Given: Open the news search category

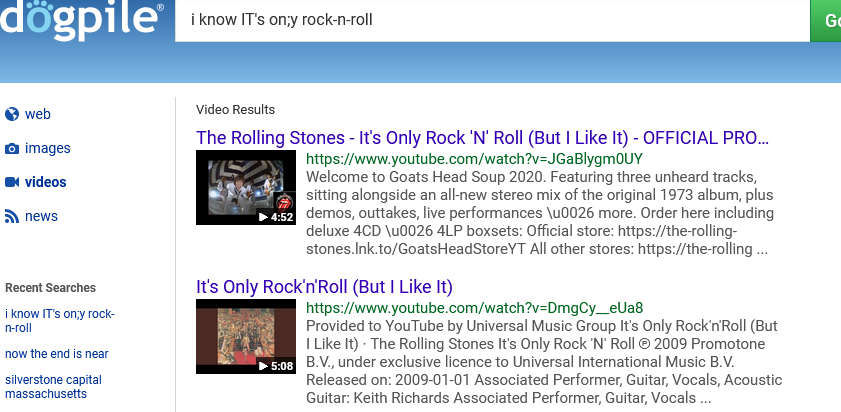Looking at the screenshot, I should coord(41,216).
